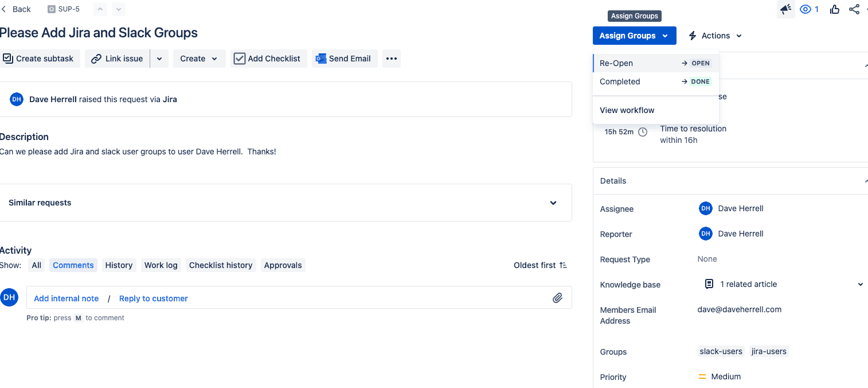868x388 pixels.
Task: Click the Add Checklist button
Action: click(x=268, y=59)
